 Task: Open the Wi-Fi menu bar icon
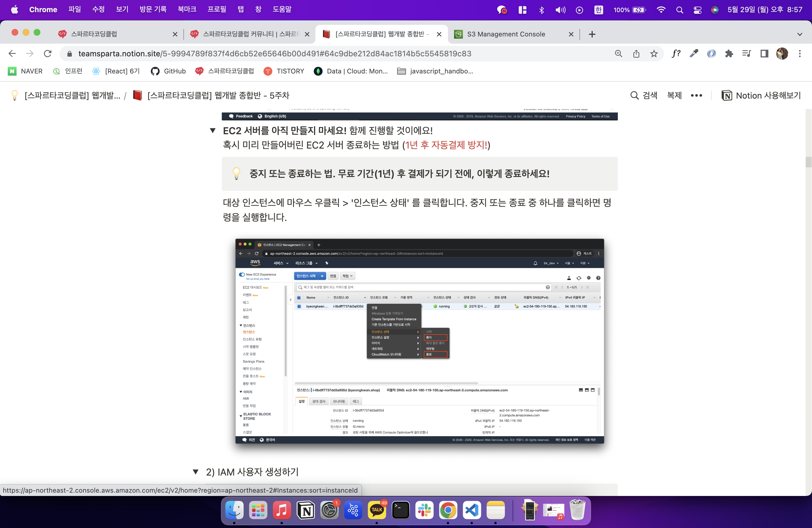pyautogui.click(x=661, y=10)
